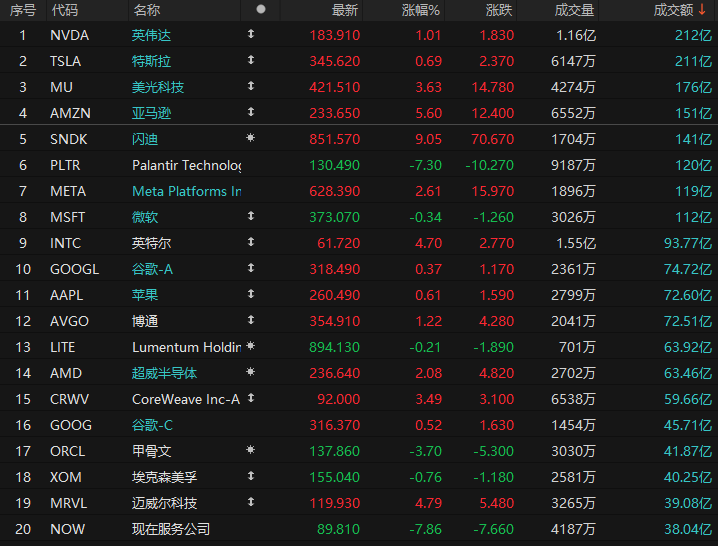
Task: Click volume value 9187万
Action: click(573, 165)
